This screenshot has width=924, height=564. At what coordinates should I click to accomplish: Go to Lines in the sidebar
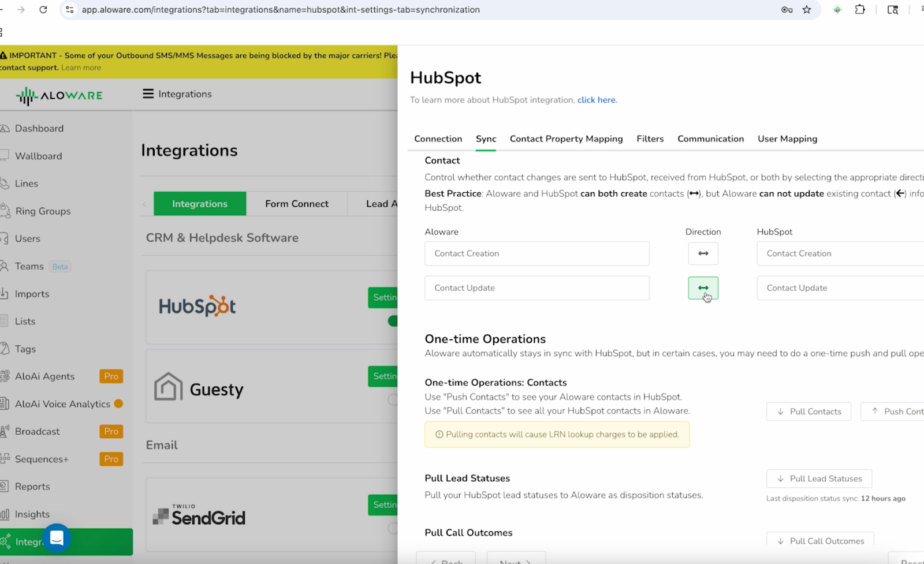(27, 184)
